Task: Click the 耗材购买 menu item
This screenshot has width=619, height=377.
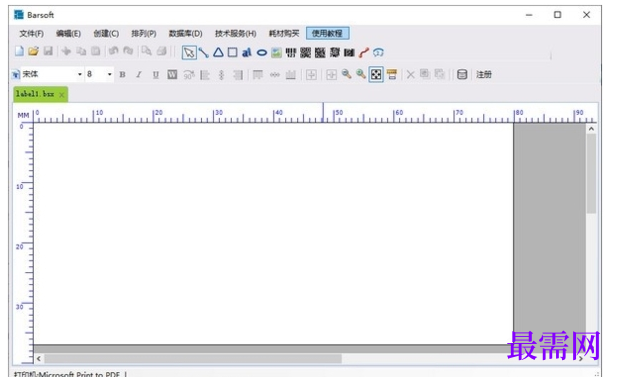Action: [284, 34]
